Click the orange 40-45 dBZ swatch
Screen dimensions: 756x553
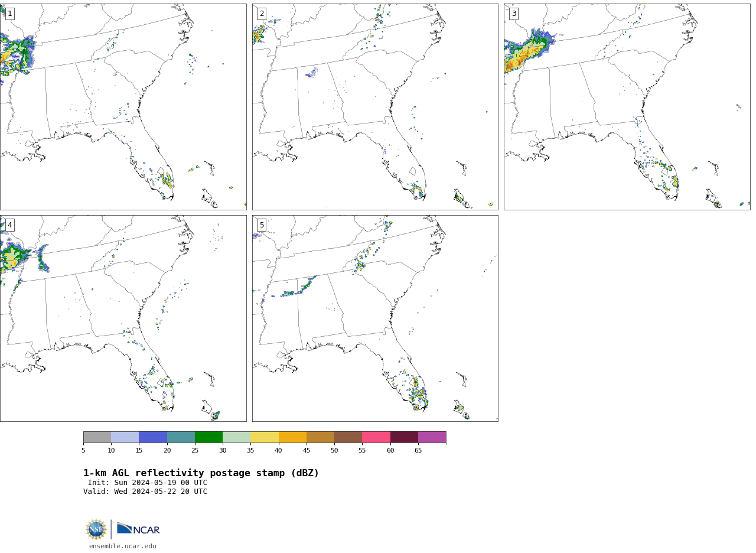pyautogui.click(x=292, y=437)
